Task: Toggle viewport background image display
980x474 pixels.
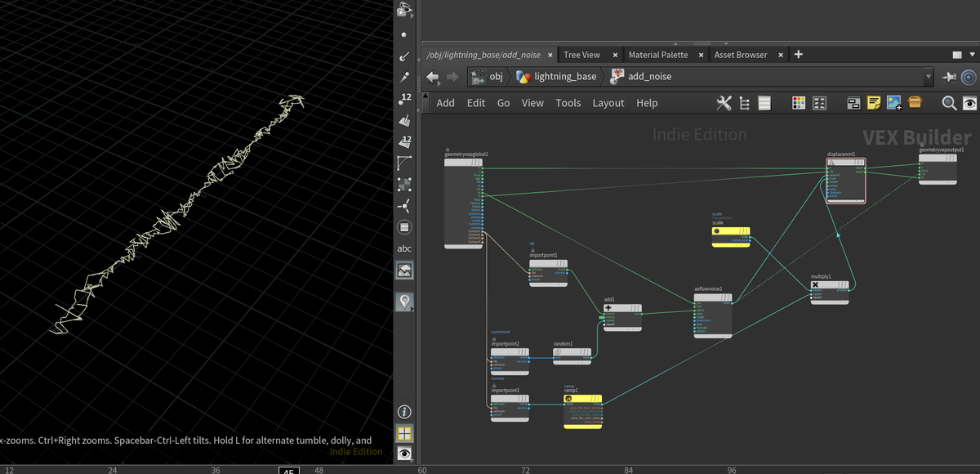Action: (404, 271)
